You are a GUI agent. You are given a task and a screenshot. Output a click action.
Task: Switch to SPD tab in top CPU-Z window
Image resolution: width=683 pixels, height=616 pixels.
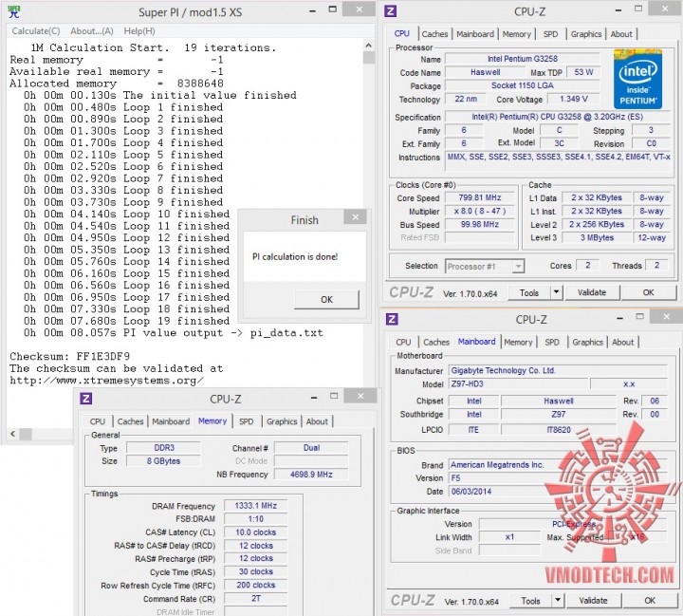[x=550, y=34]
